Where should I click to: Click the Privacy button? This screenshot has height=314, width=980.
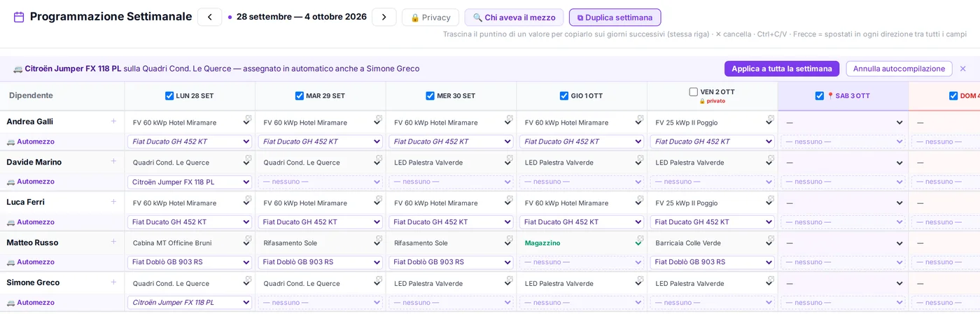click(x=430, y=18)
